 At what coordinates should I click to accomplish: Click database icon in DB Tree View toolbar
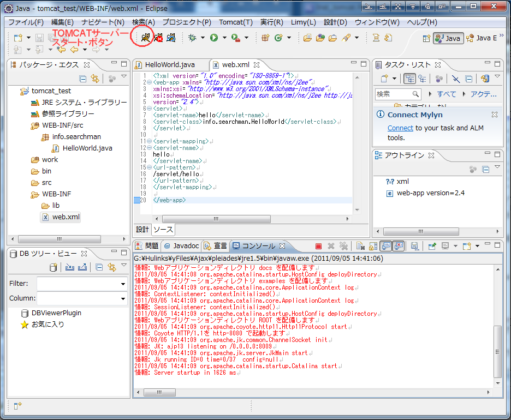[53, 268]
